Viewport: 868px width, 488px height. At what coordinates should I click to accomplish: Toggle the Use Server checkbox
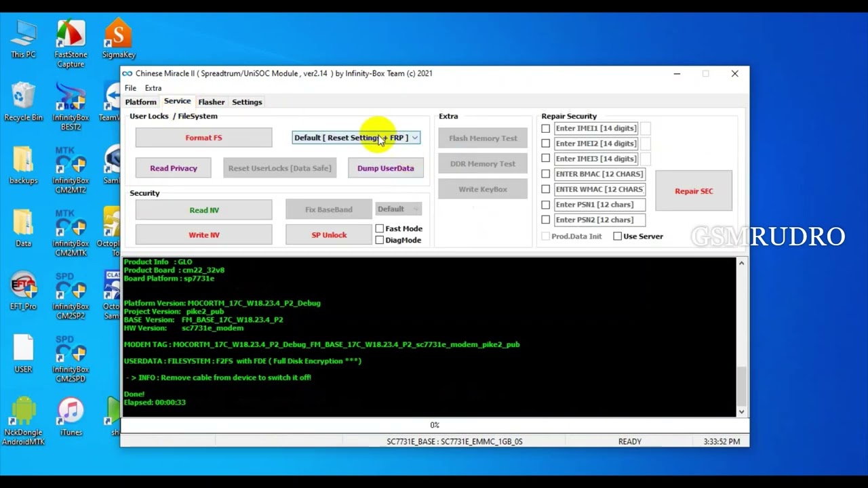(617, 236)
